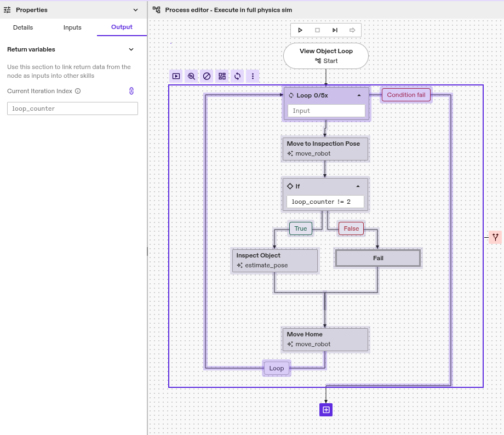This screenshot has height=435, width=504.
Task: Click the step-forward icon in process controls
Action: pyautogui.click(x=335, y=30)
